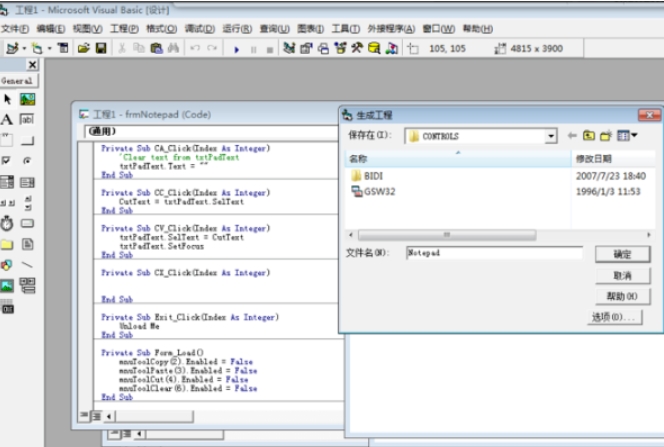The height and width of the screenshot is (447, 664).
Task: Open the Menu Editor from the toolbar
Action: coord(63,48)
